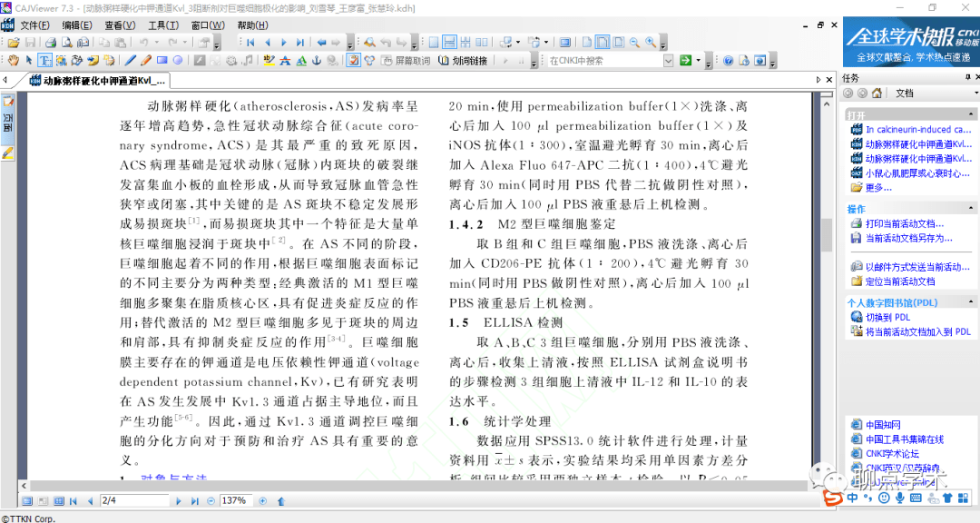
Task: Click 当前活动文档另存为 link
Action: tap(908, 239)
